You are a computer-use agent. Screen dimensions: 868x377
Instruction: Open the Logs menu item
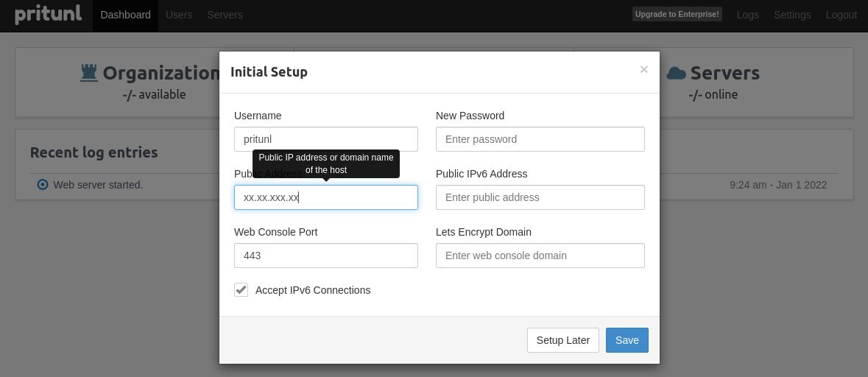pyautogui.click(x=747, y=15)
